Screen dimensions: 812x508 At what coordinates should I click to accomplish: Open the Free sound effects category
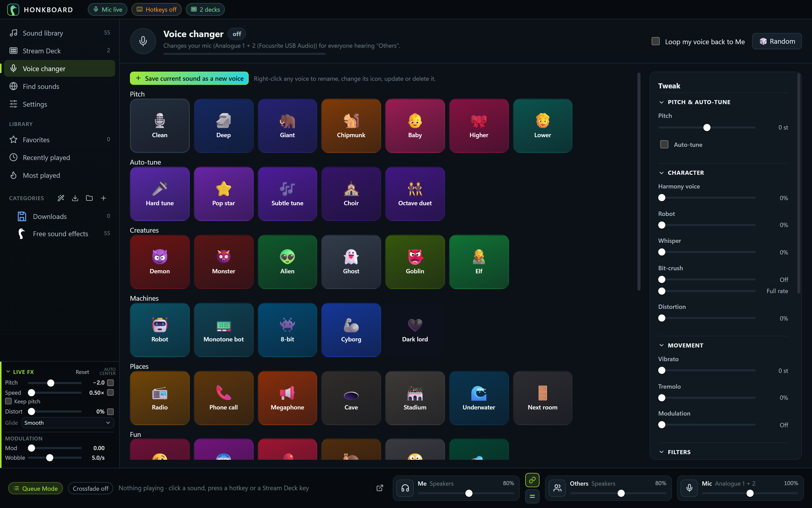click(60, 233)
